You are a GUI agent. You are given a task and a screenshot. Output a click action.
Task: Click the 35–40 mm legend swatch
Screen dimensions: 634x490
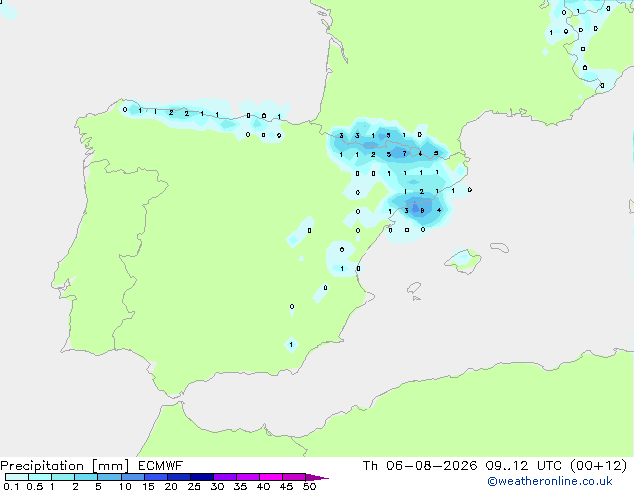[248, 477]
